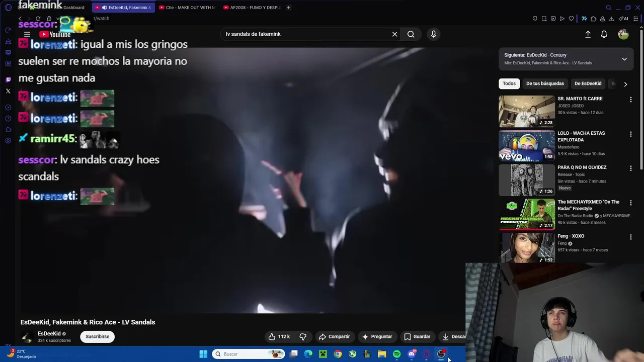Click the taskbar Buscar search box
This screenshot has width=644, height=362.
pos(249,354)
